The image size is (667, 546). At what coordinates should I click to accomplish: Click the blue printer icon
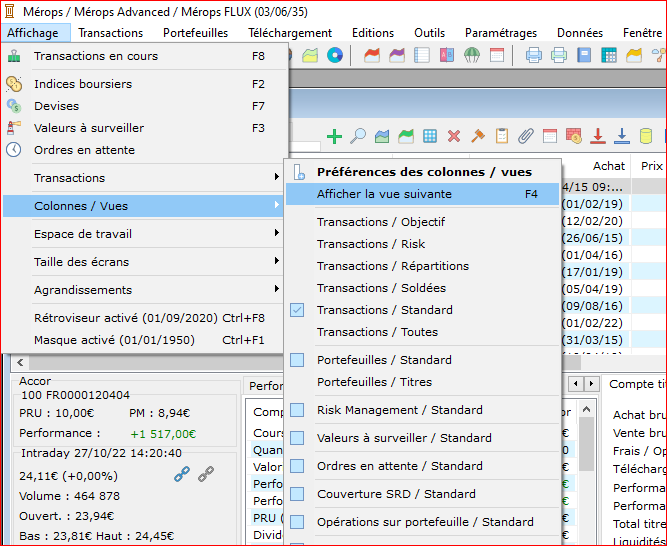click(533, 56)
